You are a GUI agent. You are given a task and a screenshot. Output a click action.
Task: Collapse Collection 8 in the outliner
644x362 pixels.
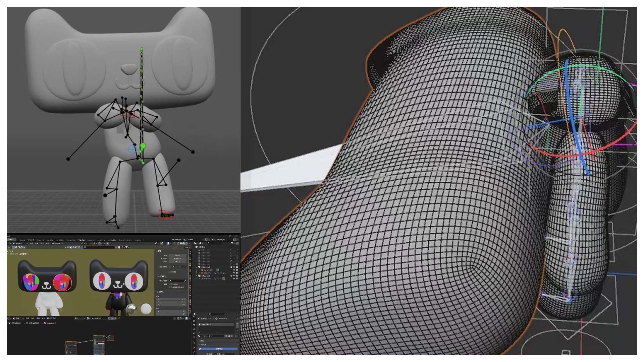click(197, 276)
